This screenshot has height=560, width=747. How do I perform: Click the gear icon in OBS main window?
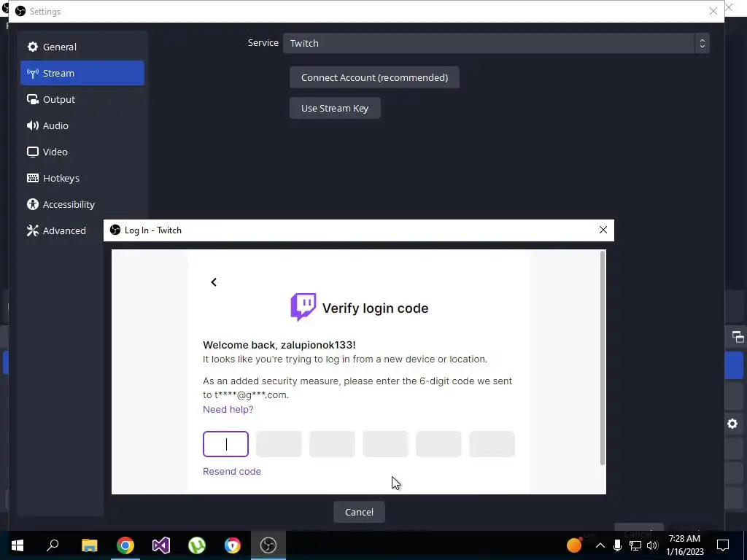(x=732, y=424)
